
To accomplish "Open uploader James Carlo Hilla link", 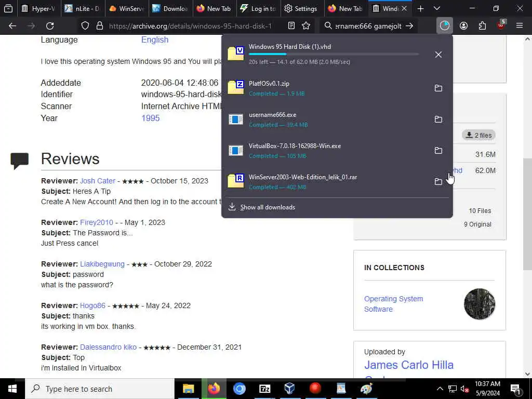I will (x=409, y=365).
